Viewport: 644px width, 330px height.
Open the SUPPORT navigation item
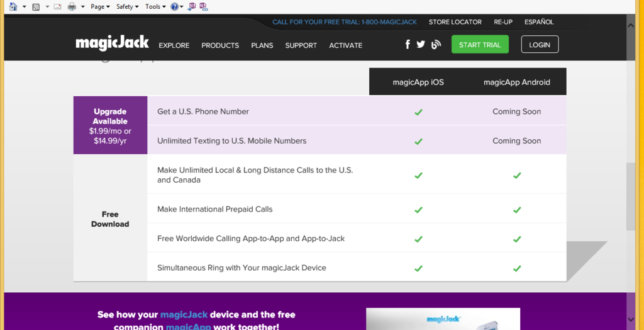click(x=301, y=46)
